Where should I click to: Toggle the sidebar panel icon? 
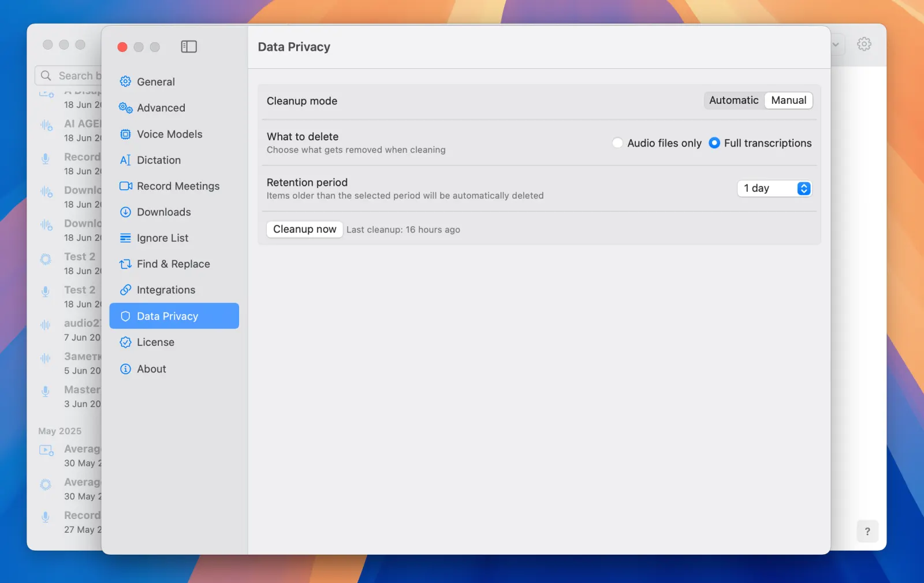[189, 47]
